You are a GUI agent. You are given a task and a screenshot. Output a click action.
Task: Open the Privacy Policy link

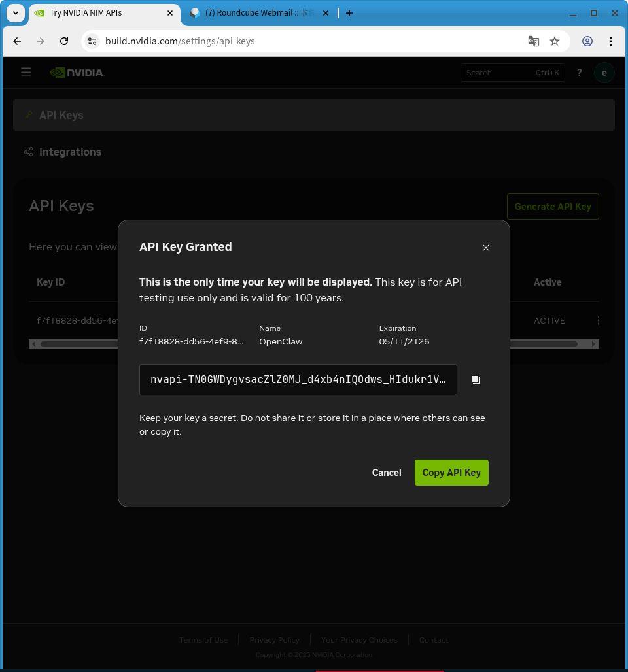point(275,640)
